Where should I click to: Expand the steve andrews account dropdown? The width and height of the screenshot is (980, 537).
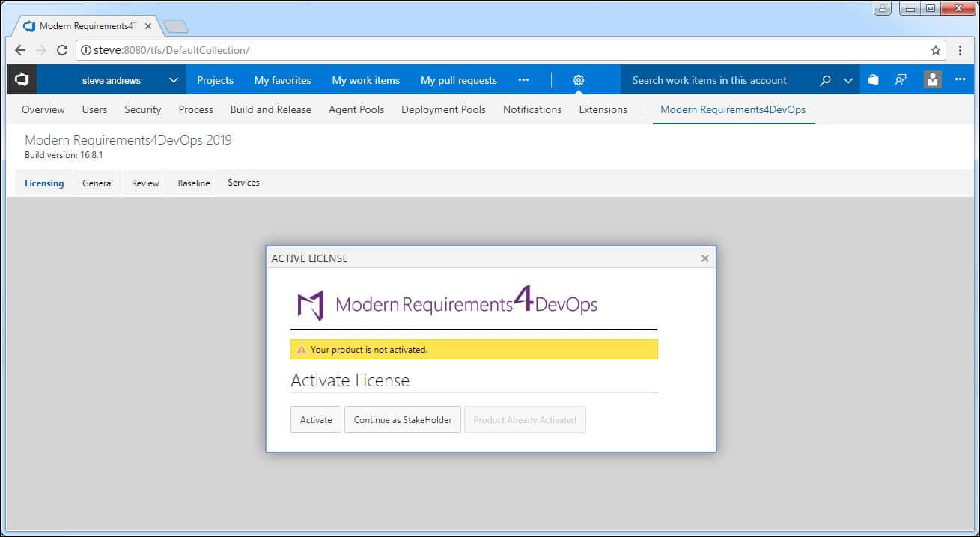pyautogui.click(x=174, y=80)
